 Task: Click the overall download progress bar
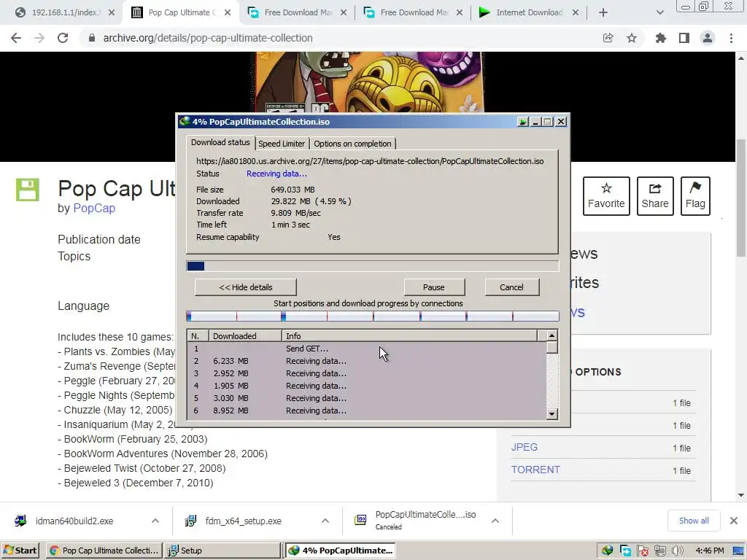point(372,265)
